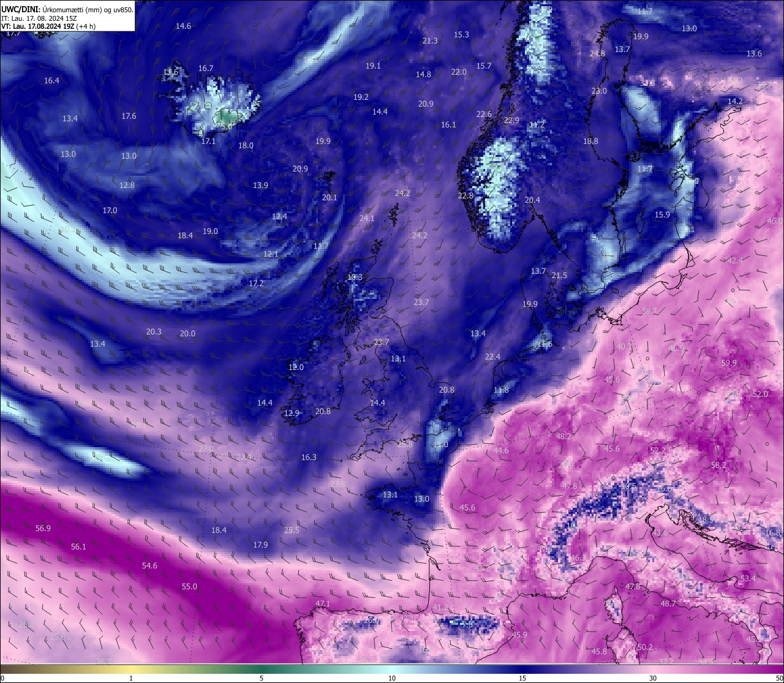The width and height of the screenshot is (784, 683).
Task: Select the 12.0 value over Ireland
Action: (296, 368)
